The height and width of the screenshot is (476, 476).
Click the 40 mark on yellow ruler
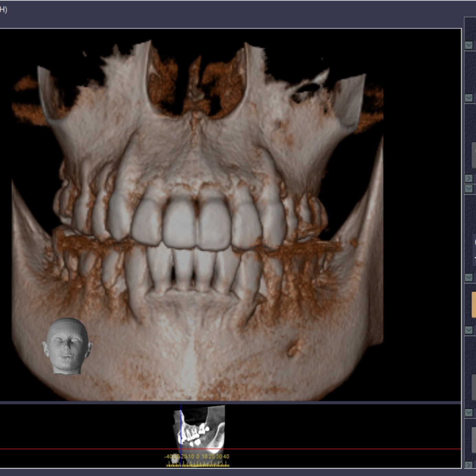pos(226,457)
